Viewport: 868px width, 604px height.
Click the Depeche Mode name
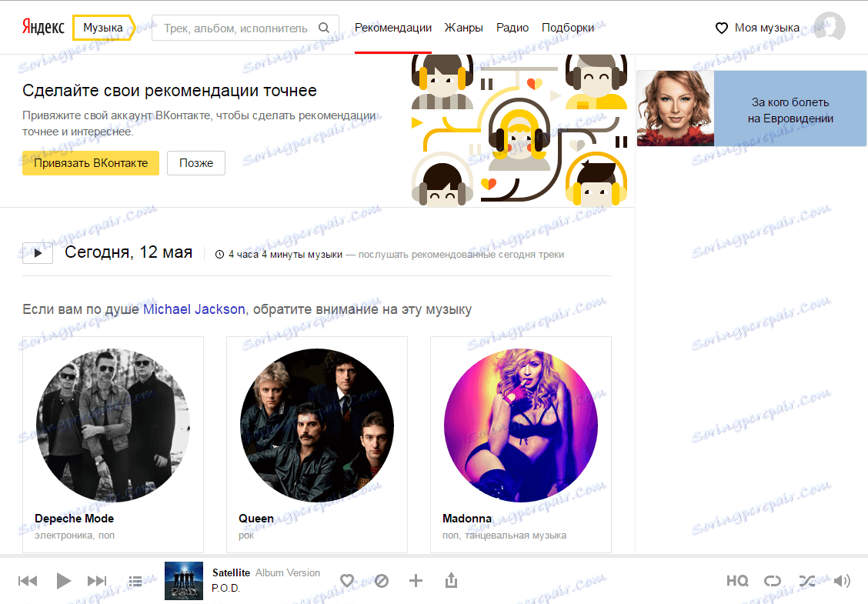click(x=74, y=519)
